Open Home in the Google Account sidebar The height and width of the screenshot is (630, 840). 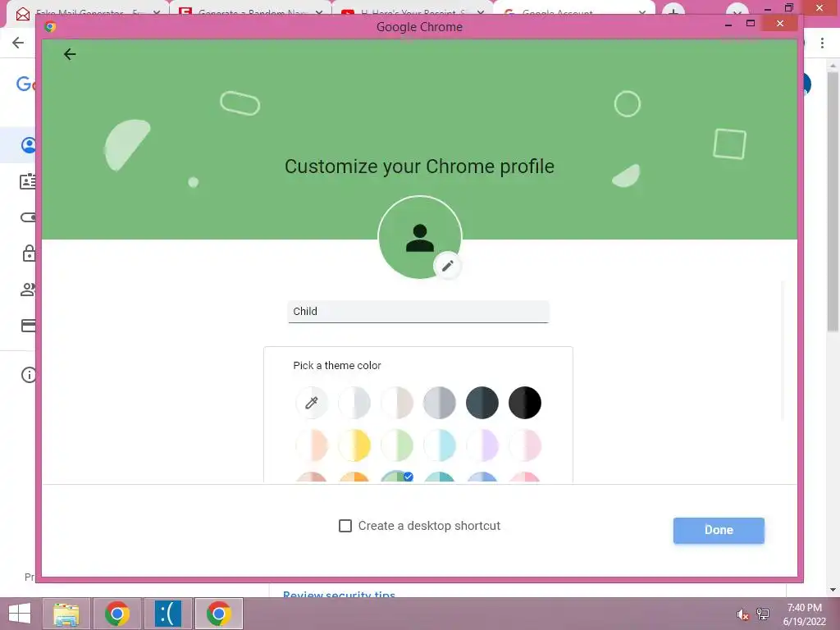(x=29, y=145)
